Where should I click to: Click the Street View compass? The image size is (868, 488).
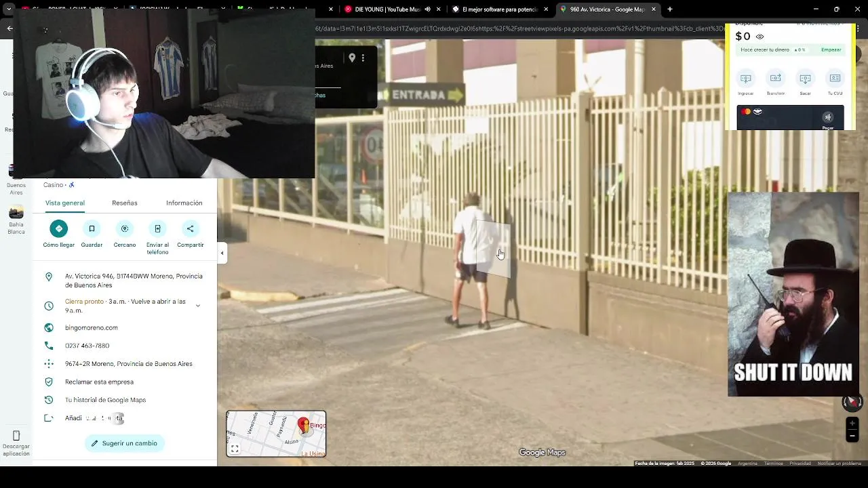click(852, 402)
